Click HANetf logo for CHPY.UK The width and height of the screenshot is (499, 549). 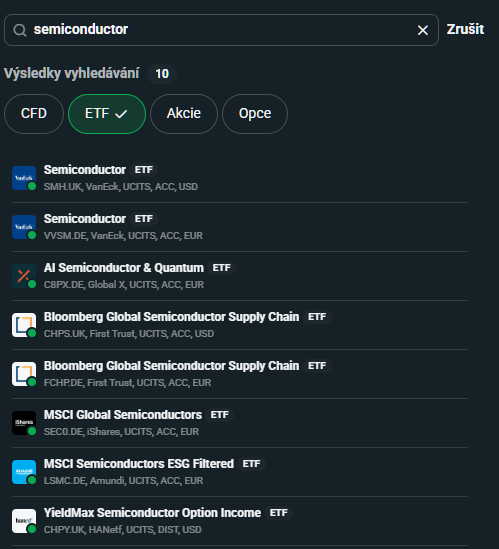coord(24,521)
